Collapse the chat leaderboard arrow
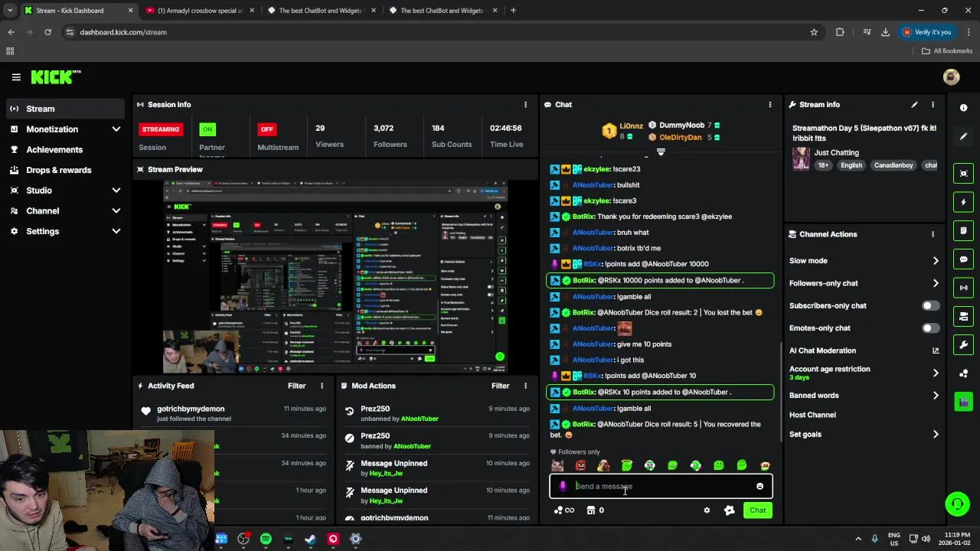980x551 pixels. tap(661, 152)
